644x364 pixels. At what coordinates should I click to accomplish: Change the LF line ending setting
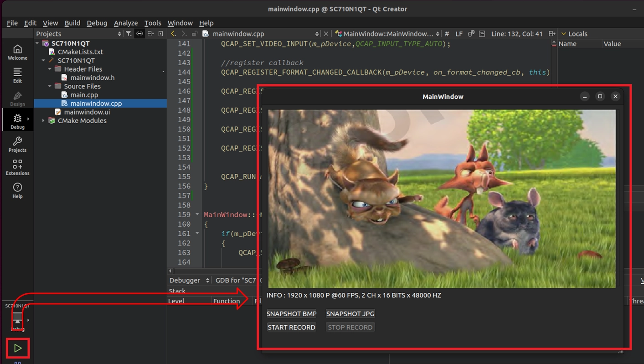[459, 34]
